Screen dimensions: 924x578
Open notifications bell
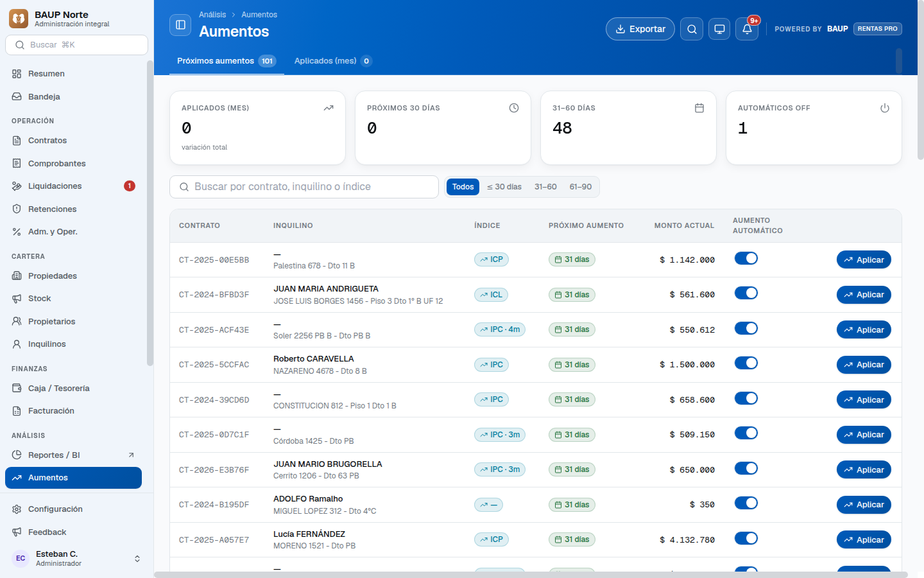[747, 29]
